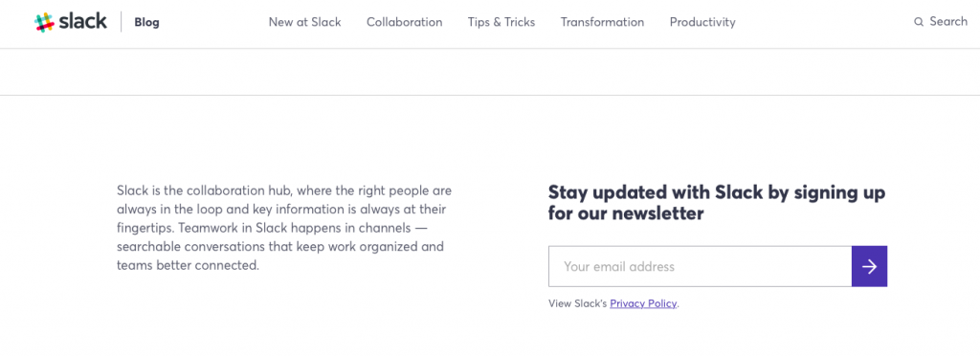Click the vertical divider between slack and Blog
Viewport: 980px width, 357px height.
[x=122, y=22]
